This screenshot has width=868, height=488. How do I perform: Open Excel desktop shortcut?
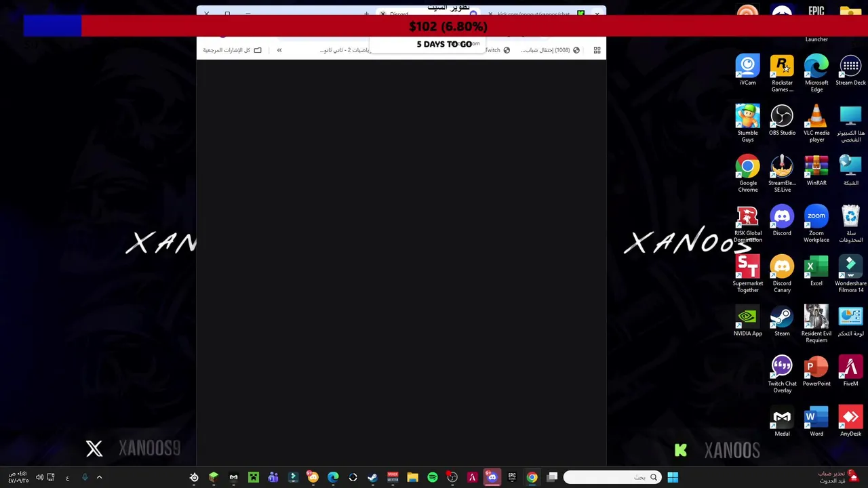click(x=816, y=270)
